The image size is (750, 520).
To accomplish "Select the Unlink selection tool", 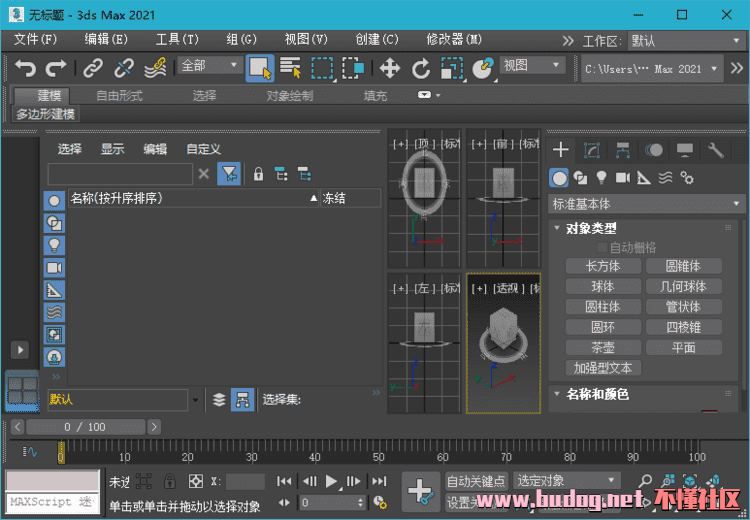I will click(124, 67).
